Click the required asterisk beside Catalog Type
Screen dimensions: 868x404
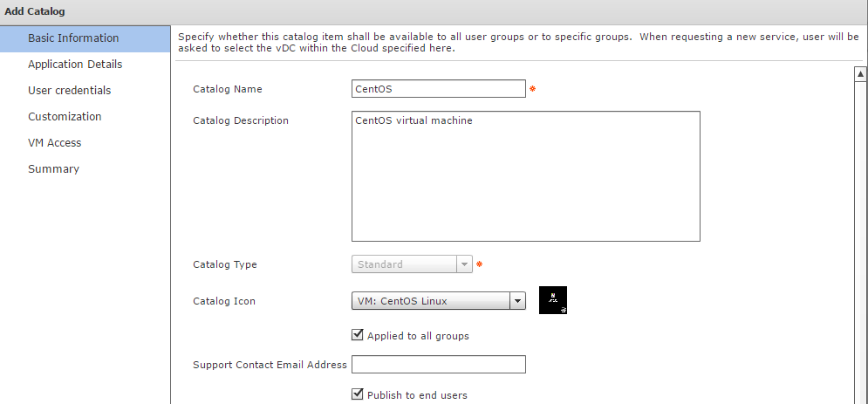(x=479, y=264)
